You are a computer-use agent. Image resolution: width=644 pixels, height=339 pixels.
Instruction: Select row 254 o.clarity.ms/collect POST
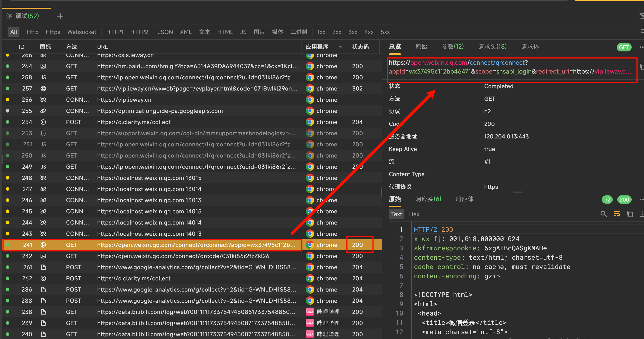coord(192,122)
